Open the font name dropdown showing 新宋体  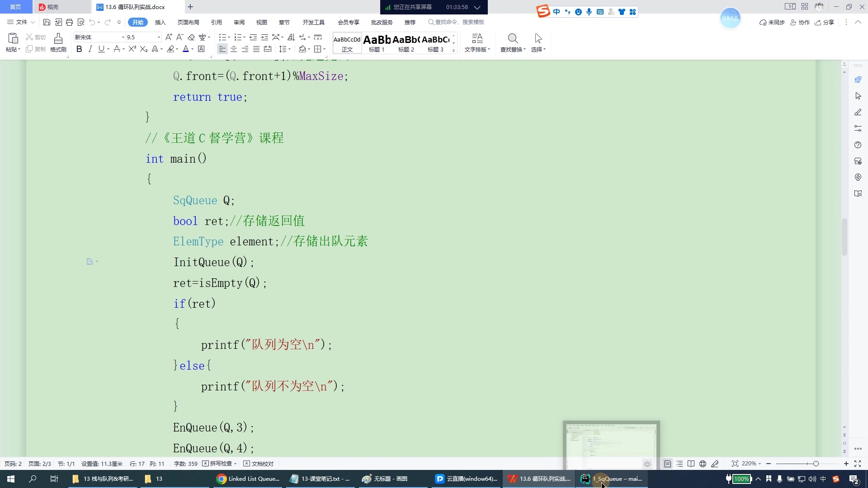pyautogui.click(x=123, y=37)
